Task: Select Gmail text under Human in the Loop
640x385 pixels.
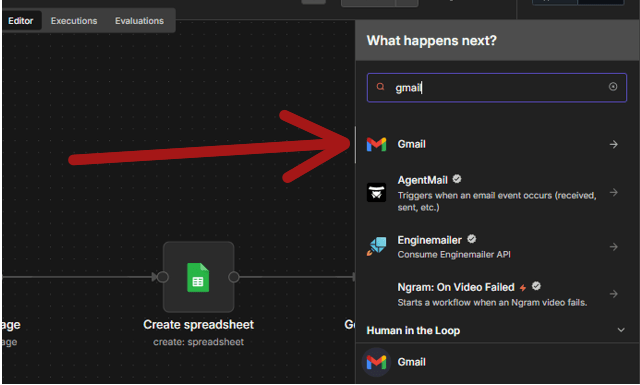Action: pos(411,362)
